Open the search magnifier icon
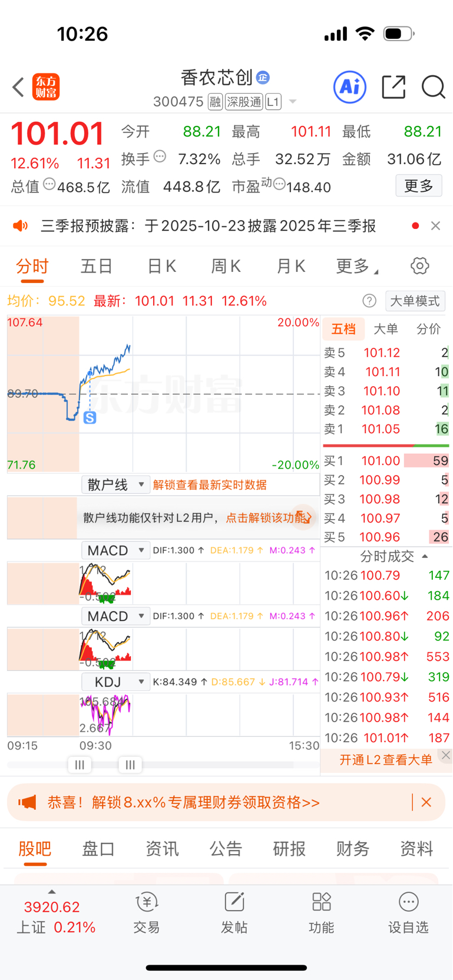 (433, 87)
